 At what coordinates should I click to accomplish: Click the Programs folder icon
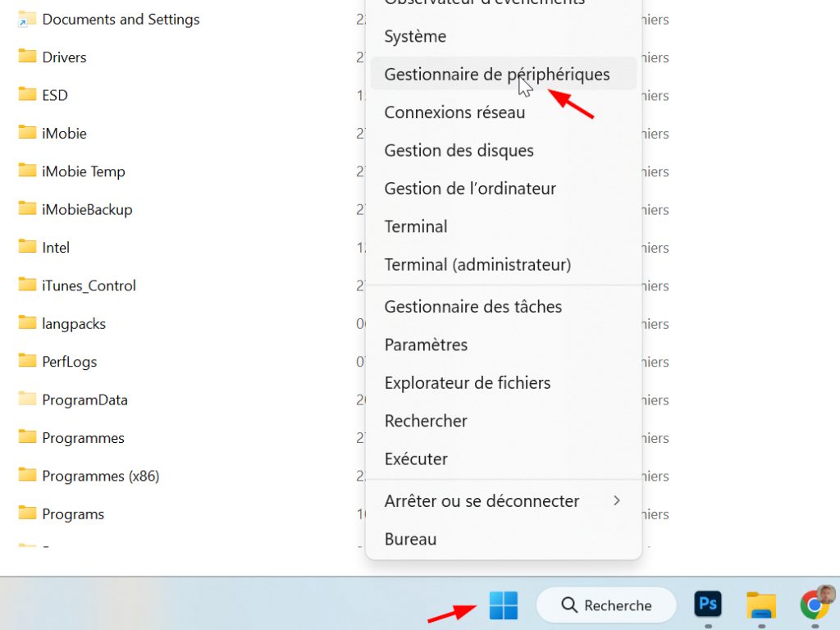[27, 513]
